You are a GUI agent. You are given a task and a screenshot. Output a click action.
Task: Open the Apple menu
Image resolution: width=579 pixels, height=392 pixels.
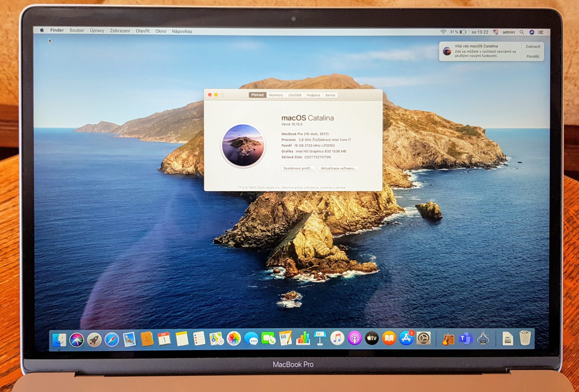42,30
